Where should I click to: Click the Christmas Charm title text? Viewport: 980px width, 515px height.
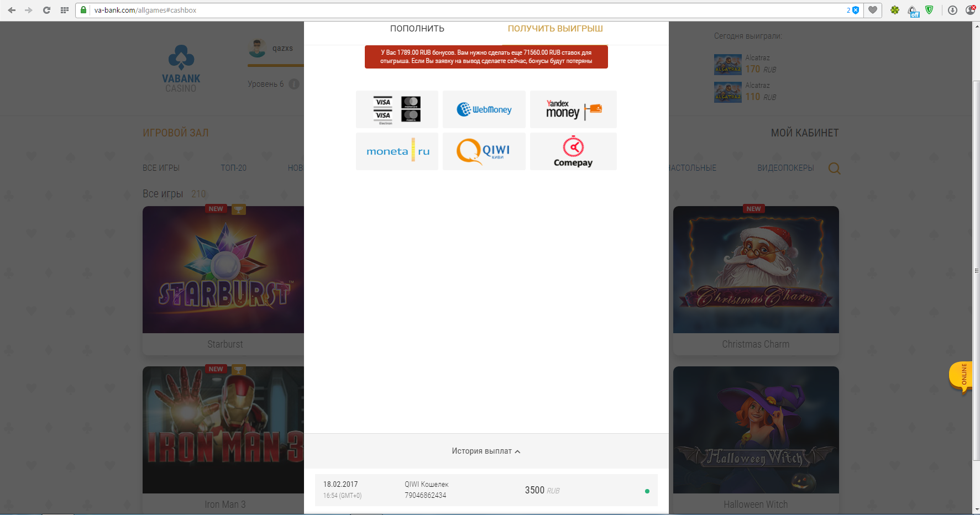(x=756, y=344)
